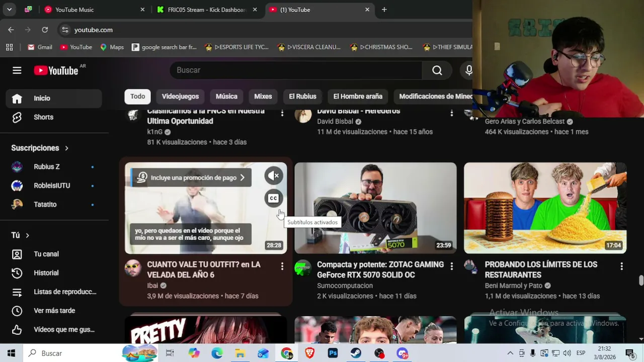Open Tu canal in the sidebar

(x=54, y=254)
